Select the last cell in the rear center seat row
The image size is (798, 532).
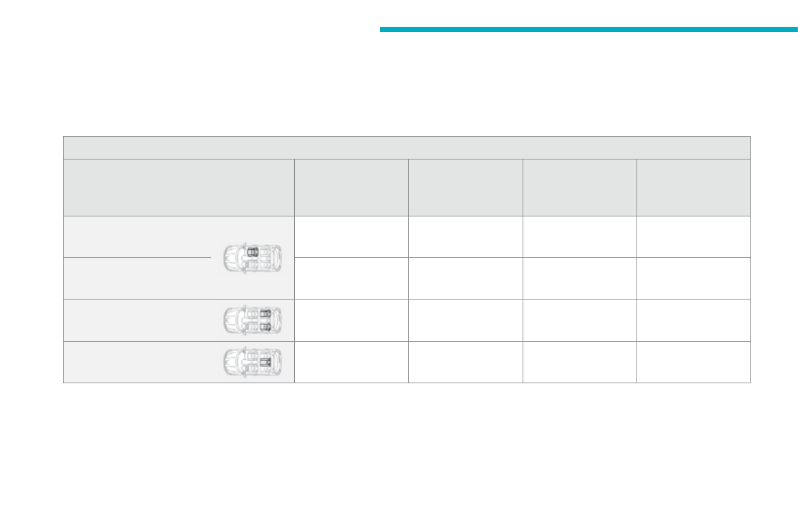tap(693, 362)
